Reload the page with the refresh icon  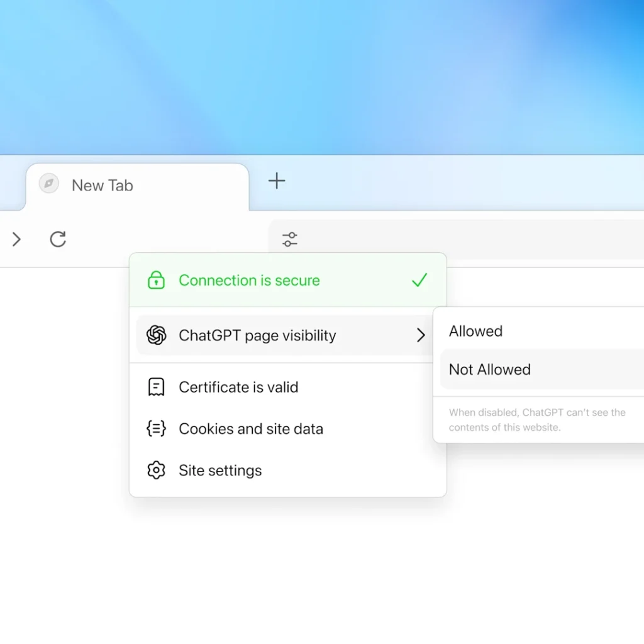click(58, 239)
